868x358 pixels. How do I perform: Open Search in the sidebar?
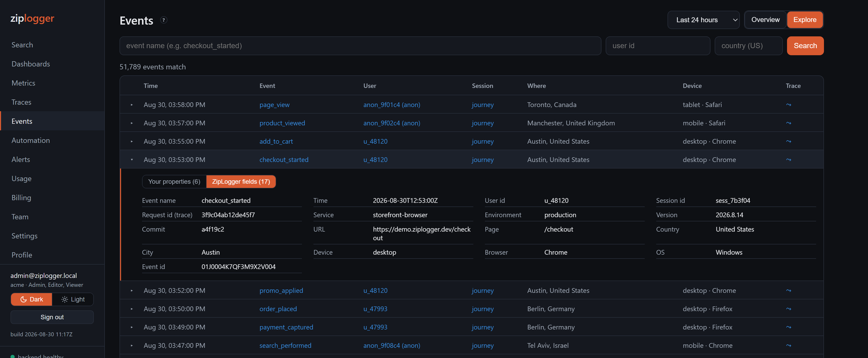pyautogui.click(x=52, y=45)
